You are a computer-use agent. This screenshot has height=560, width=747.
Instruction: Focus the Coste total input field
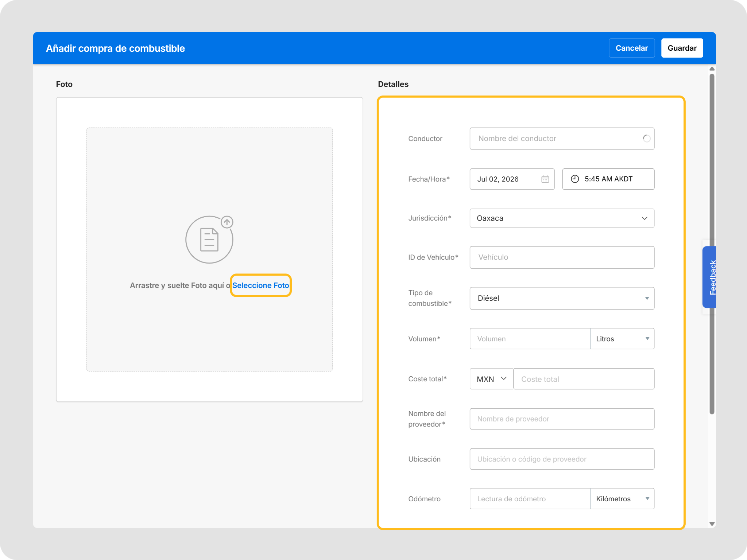coord(584,379)
